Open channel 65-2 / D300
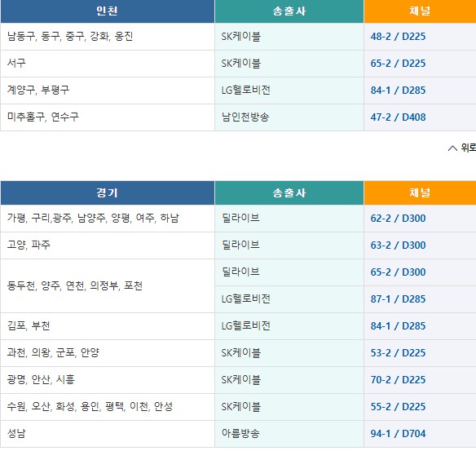 398,272
